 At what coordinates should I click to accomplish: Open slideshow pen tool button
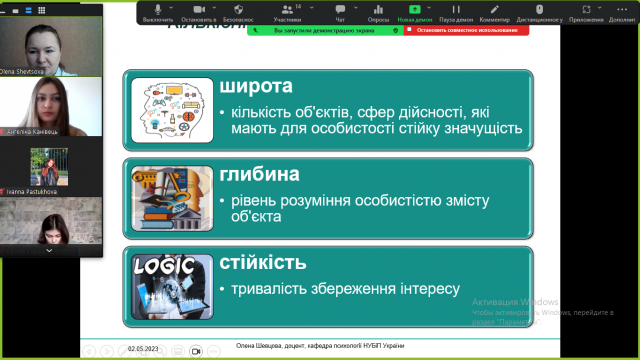tap(124, 351)
